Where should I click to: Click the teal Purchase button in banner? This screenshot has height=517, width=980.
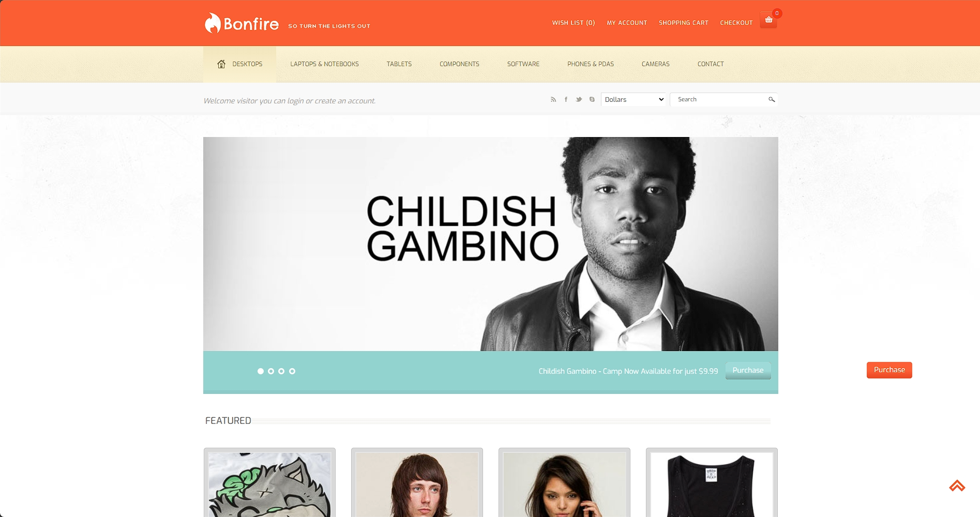748,371
